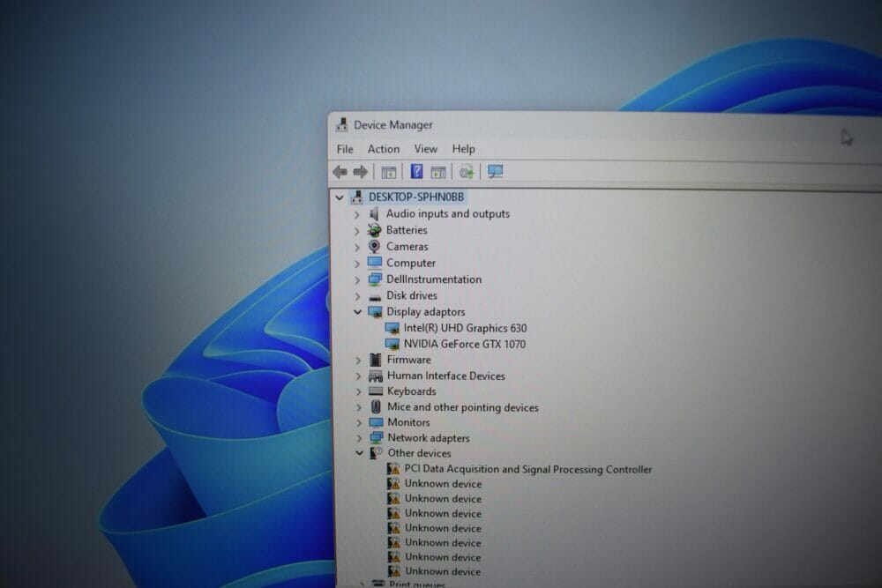
Task: Click the Back arrow toolbar icon
Action: pyautogui.click(x=340, y=172)
